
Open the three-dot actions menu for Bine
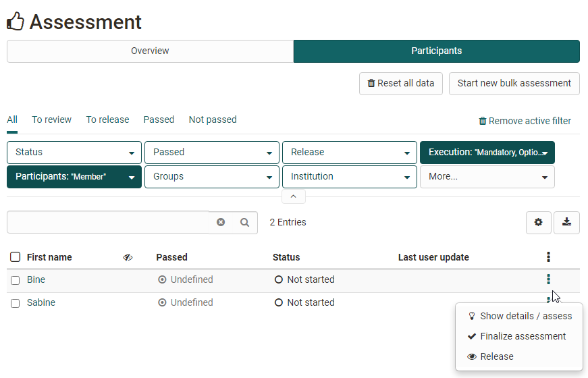tap(548, 279)
